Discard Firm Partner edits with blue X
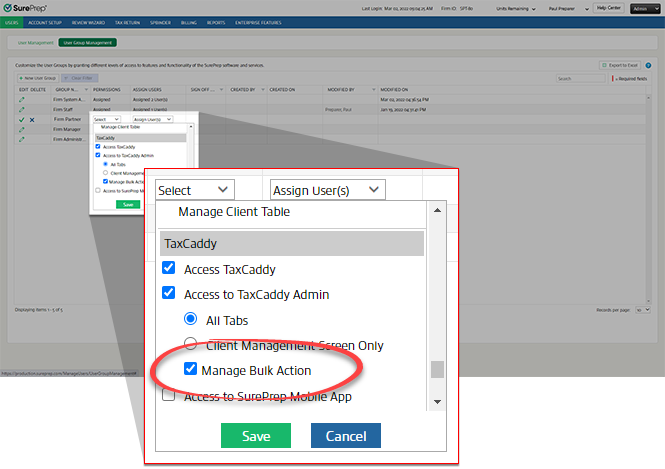This screenshot has width=665, height=469. 32,120
